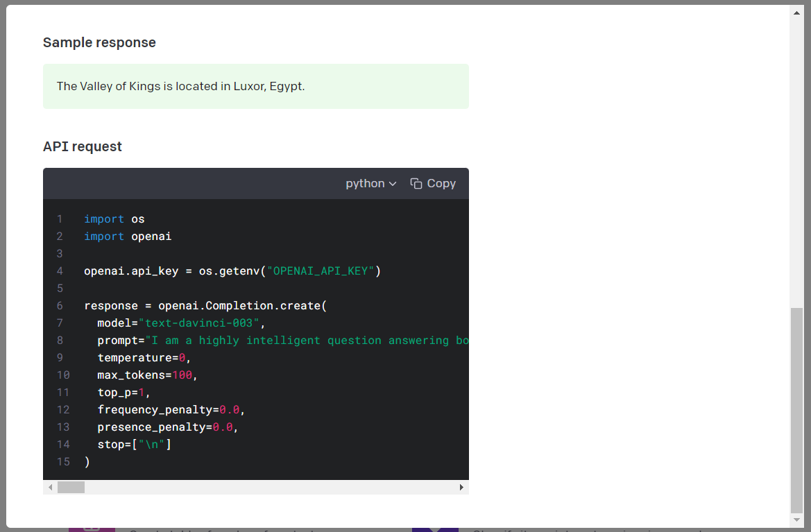Click the frequency_penalty=0.0 line
The image size is (811, 532).
(171, 409)
